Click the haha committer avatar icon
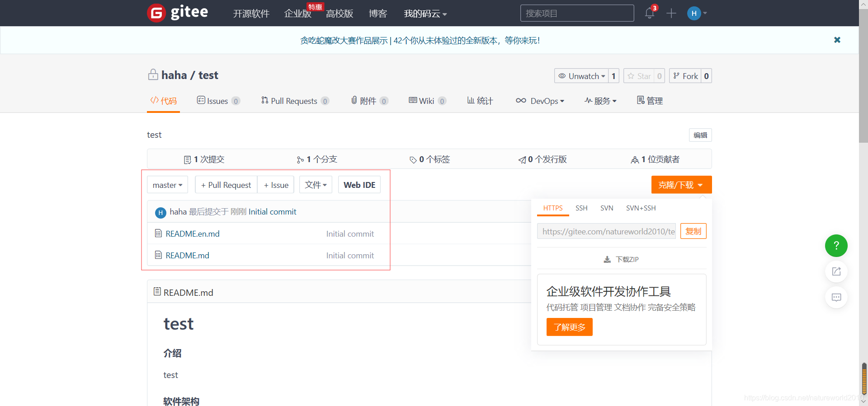Viewport: 868px width, 406px height. (160, 212)
